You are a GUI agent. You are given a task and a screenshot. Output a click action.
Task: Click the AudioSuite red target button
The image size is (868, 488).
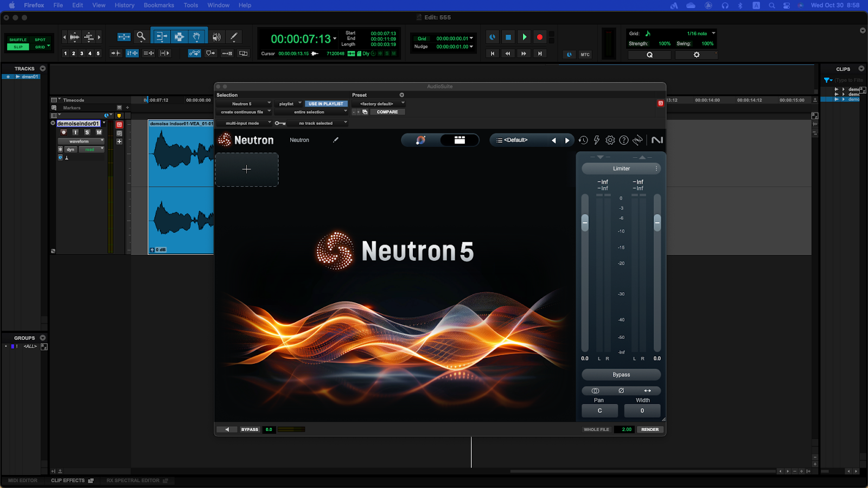click(660, 103)
